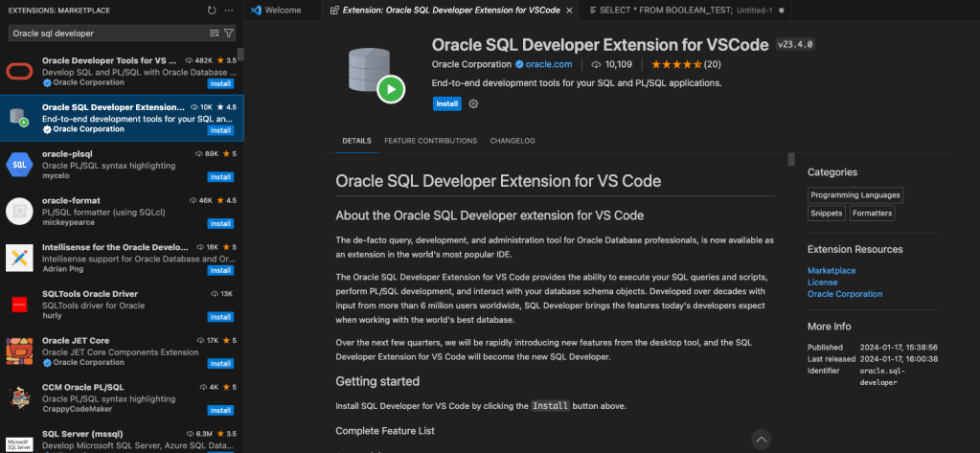The image size is (980, 453).
Task: Click the Programming Languages category tag
Action: [x=855, y=194]
